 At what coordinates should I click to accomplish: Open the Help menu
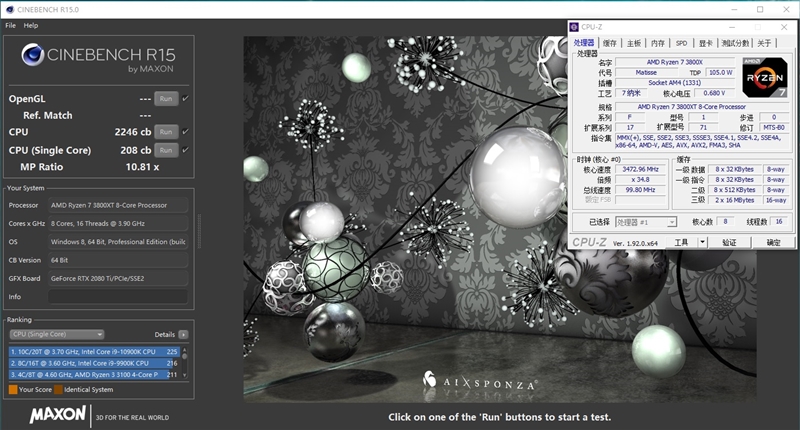coord(31,26)
